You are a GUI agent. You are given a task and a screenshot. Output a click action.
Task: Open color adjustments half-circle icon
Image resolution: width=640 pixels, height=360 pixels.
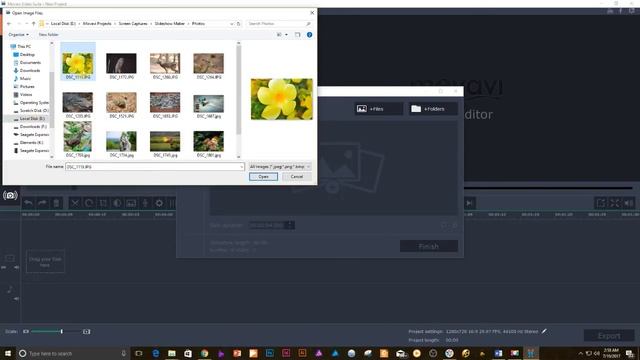(x=117, y=203)
